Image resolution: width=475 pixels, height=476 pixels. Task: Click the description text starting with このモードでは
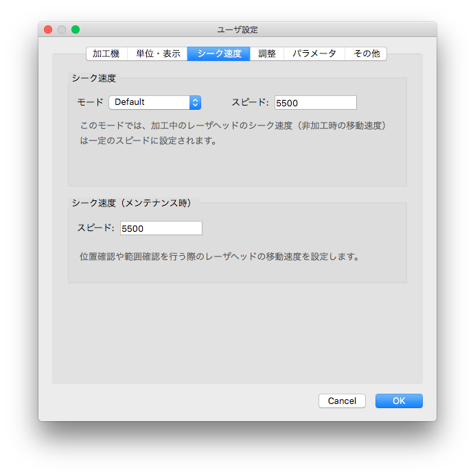point(233,133)
